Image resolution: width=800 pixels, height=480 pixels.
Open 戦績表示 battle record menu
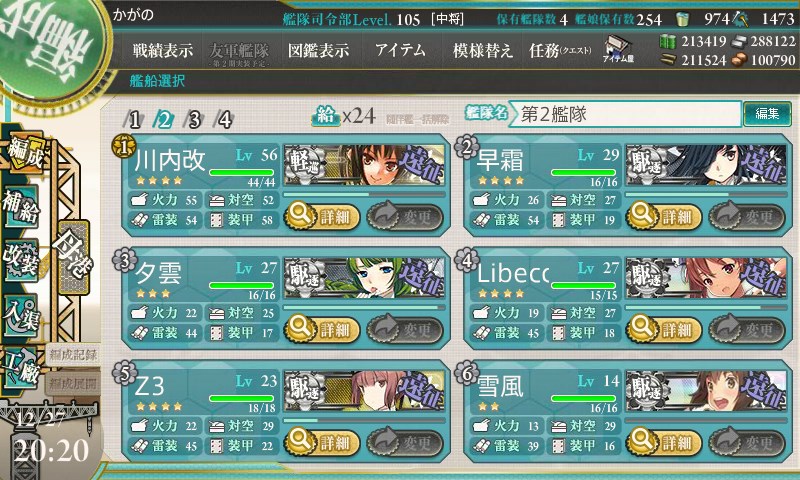163,50
